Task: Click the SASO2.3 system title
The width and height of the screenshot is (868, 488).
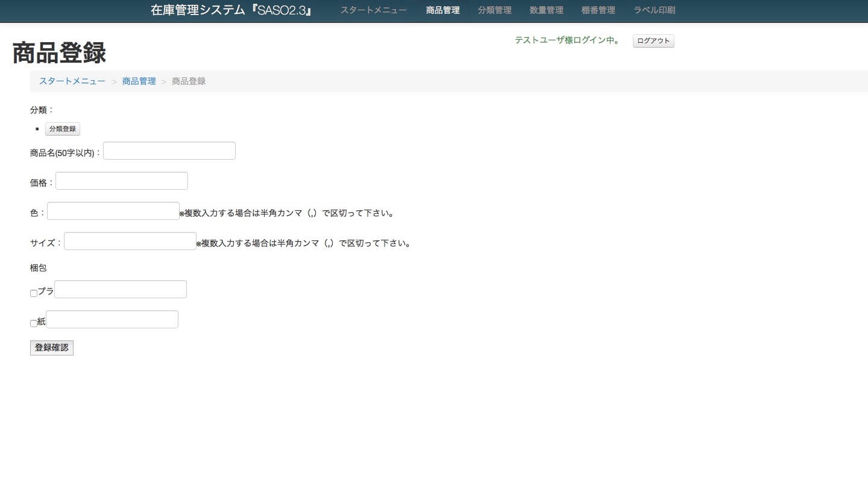Action: point(231,10)
